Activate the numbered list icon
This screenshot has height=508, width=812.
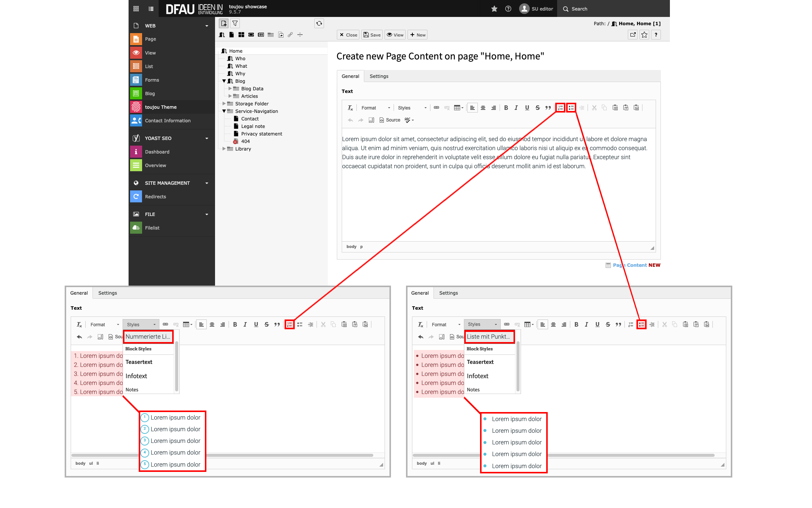[560, 108]
